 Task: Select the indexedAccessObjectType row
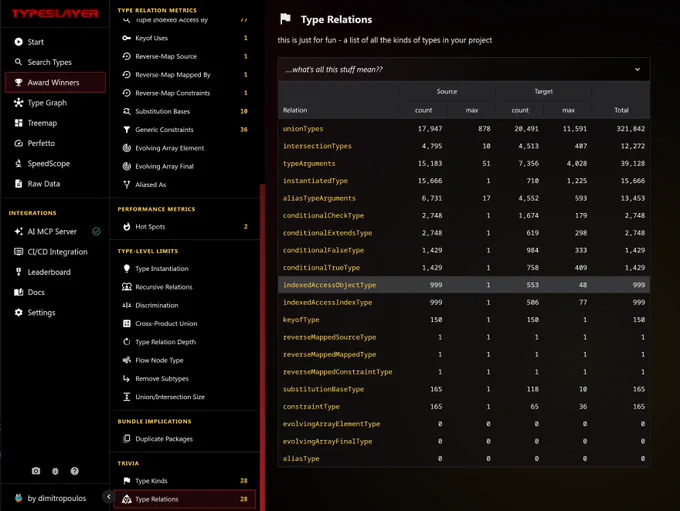coord(464,285)
